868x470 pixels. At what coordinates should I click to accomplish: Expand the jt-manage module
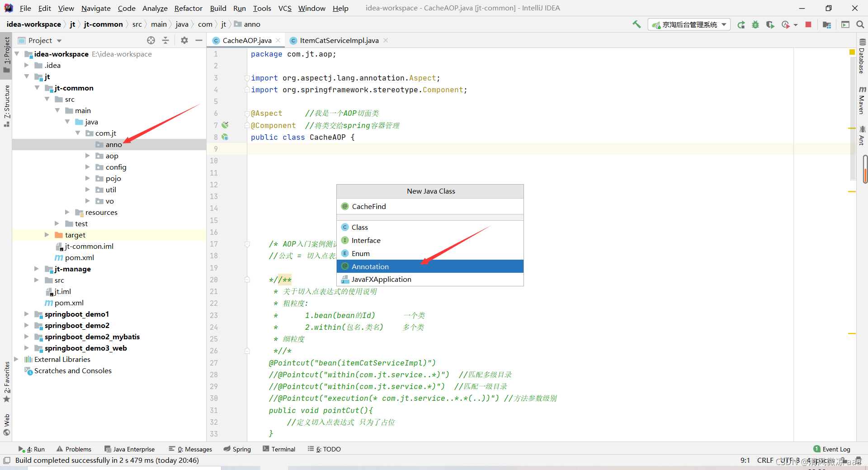tap(37, 269)
